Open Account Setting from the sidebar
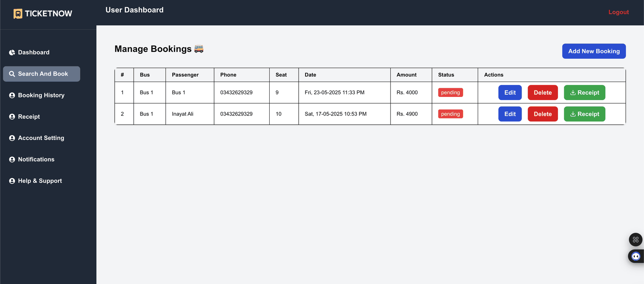This screenshot has width=644, height=284. (41, 138)
